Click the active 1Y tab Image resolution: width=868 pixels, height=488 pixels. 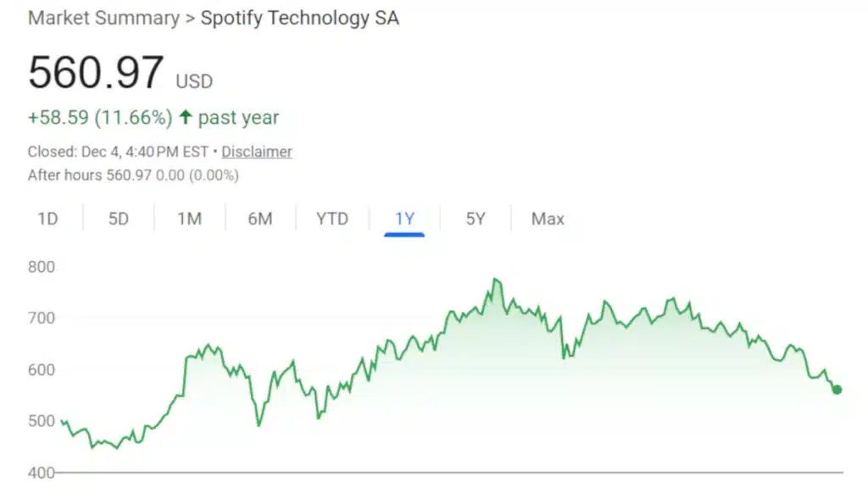click(x=404, y=219)
